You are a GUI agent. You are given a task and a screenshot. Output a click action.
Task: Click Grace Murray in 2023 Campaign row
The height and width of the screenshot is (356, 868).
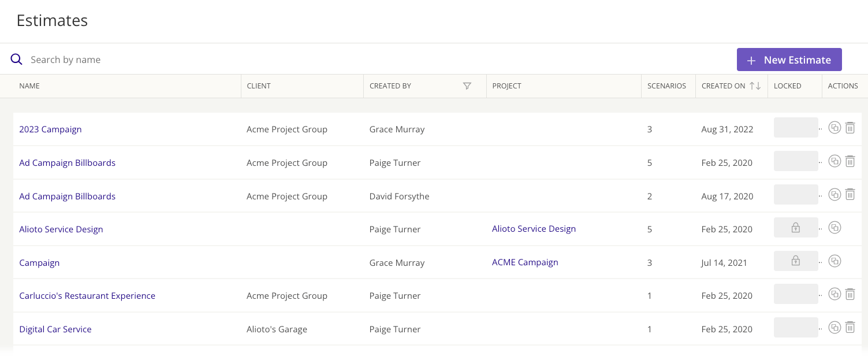(x=397, y=129)
